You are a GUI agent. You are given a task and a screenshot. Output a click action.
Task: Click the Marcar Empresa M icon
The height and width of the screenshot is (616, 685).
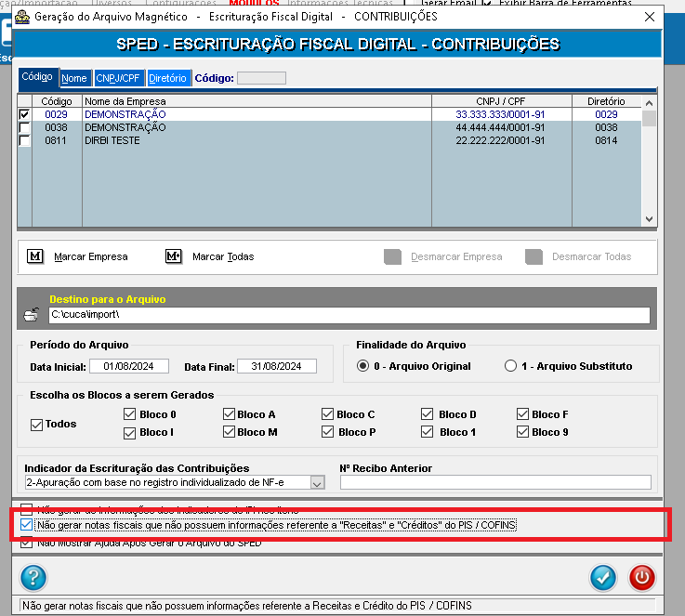pos(35,256)
